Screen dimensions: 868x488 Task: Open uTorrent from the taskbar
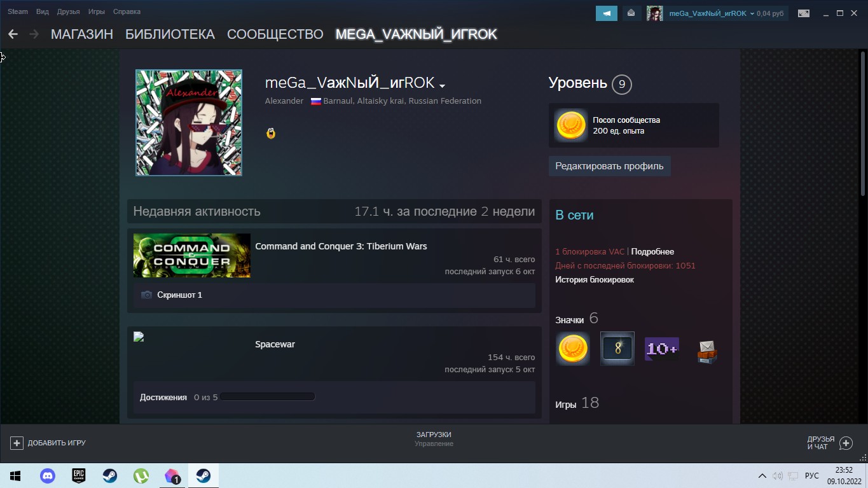(x=141, y=476)
